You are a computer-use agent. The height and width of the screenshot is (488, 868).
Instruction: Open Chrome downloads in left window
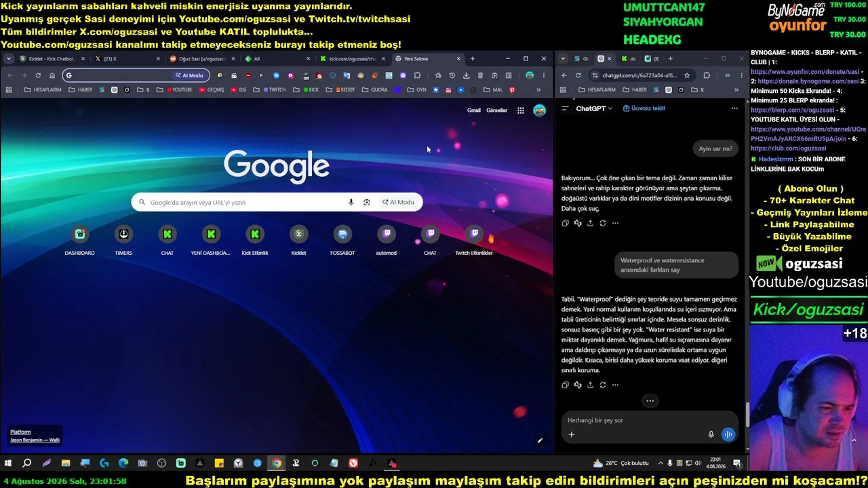coord(466,75)
